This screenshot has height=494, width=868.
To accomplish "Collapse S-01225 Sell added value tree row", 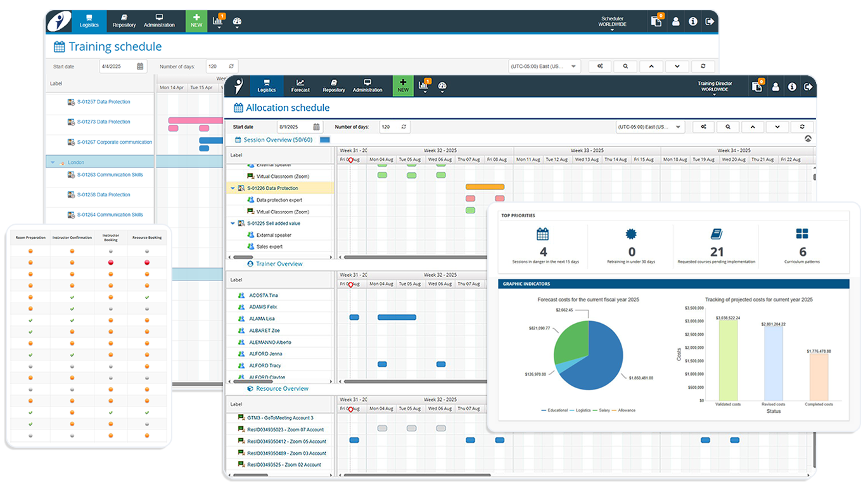I will coord(233,224).
